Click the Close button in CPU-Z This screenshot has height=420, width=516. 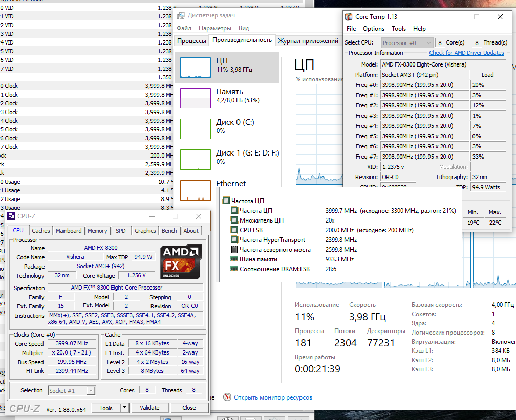click(189, 408)
